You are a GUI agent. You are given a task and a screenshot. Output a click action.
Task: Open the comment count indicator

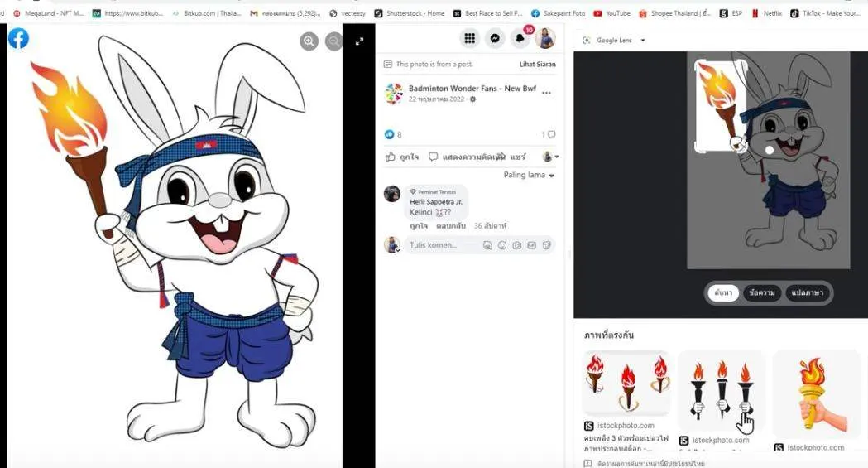click(x=548, y=134)
